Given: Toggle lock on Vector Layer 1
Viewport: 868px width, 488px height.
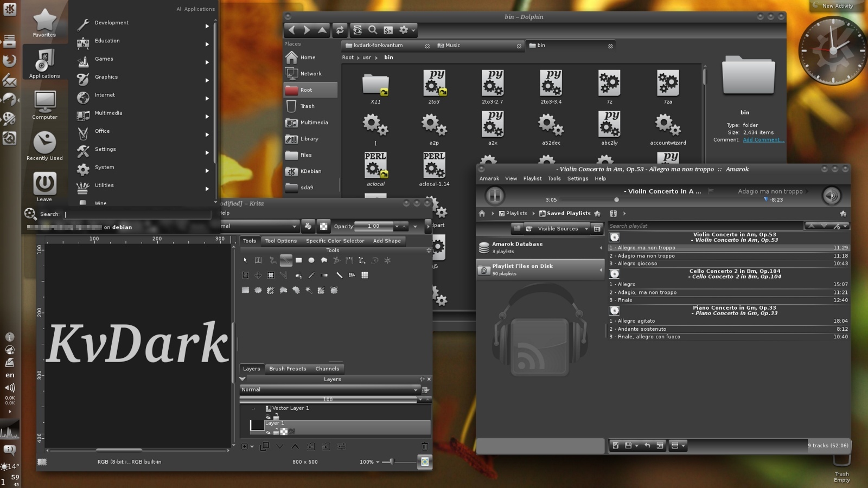Looking at the screenshot, I should pyautogui.click(x=276, y=416).
